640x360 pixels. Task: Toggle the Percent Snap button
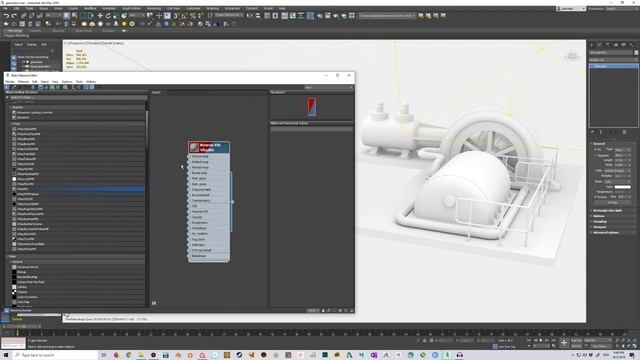tap(193, 16)
